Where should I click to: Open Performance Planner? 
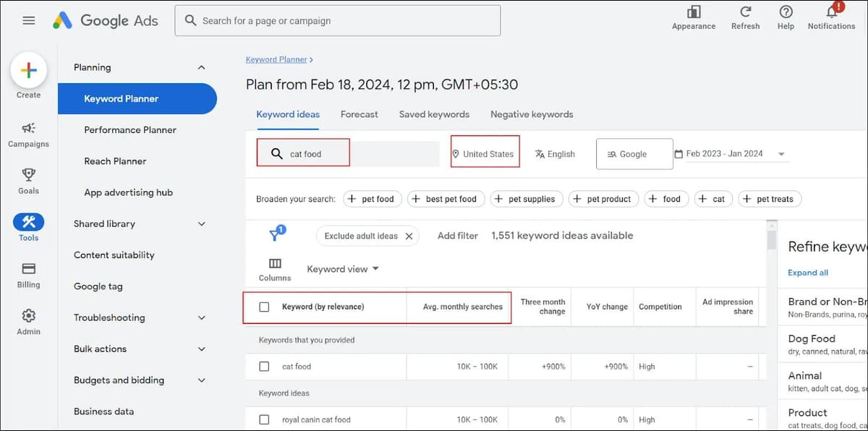(x=130, y=130)
